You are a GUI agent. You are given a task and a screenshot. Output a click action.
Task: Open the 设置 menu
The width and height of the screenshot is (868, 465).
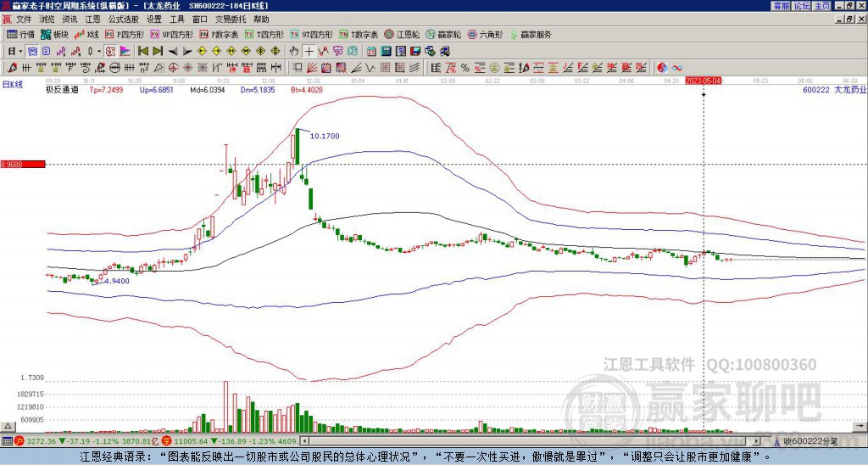click(x=154, y=20)
